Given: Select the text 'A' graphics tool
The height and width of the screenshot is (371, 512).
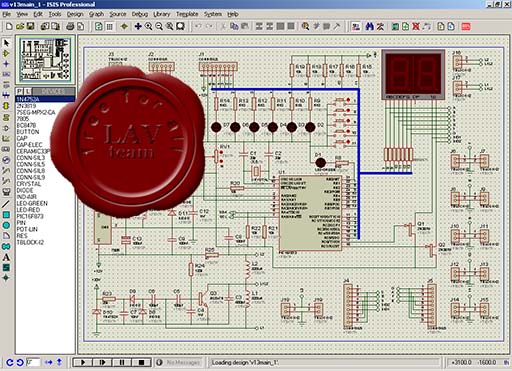Looking at the screenshot, I should point(6,257).
